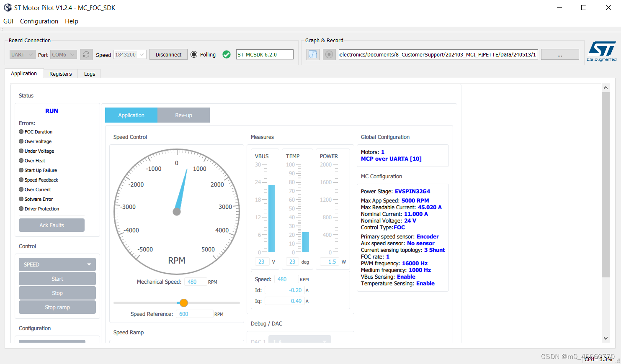The height and width of the screenshot is (364, 621).
Task: Select the top-level Application tab
Action: [24, 73]
